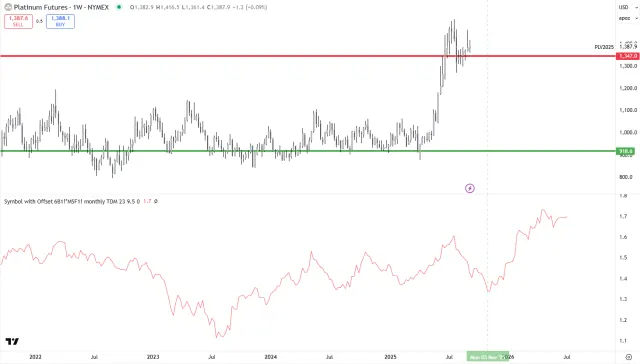Click the Platinum Futures symbol logo icon
The height and width of the screenshot is (364, 640).
8,7
